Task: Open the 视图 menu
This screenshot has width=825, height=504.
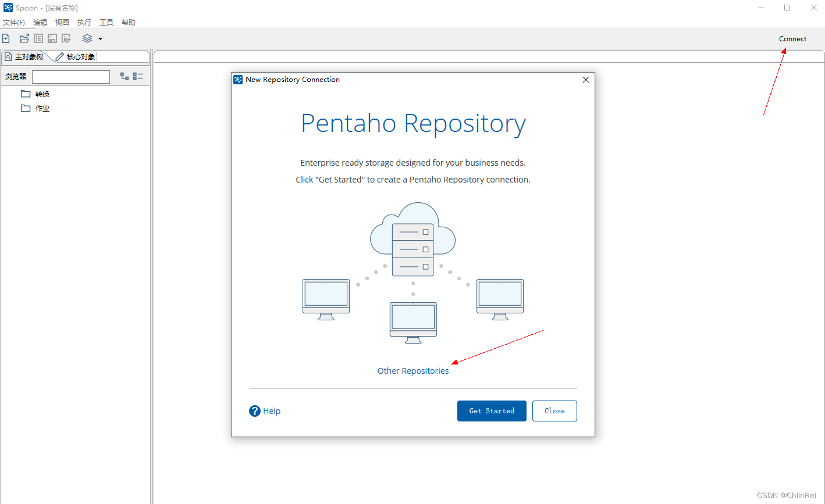Action: [62, 23]
